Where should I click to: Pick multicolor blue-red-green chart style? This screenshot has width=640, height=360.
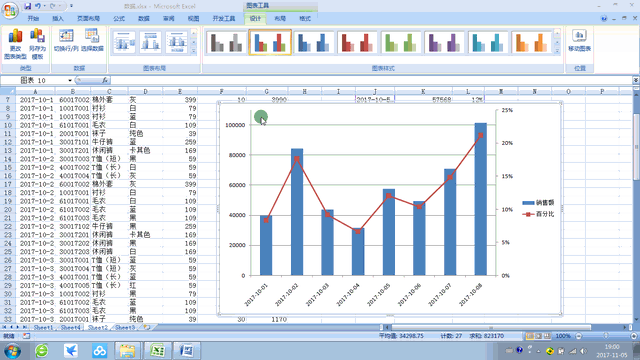click(270, 42)
